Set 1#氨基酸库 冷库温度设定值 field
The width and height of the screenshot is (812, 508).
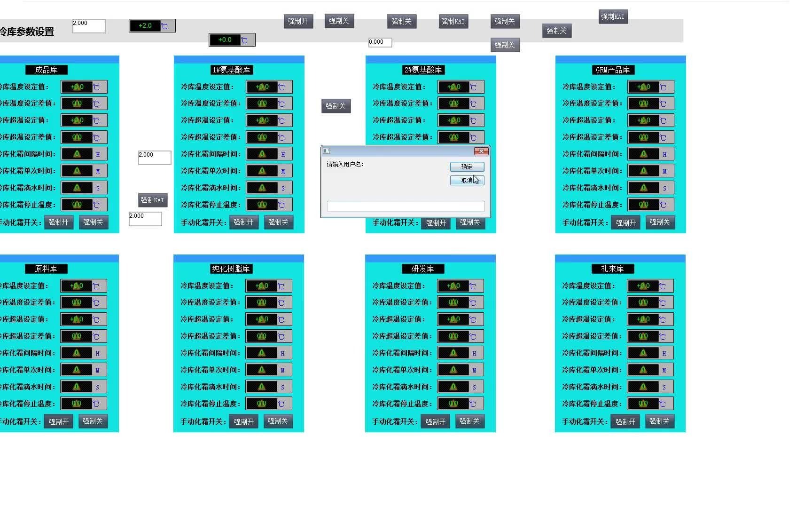pos(269,87)
